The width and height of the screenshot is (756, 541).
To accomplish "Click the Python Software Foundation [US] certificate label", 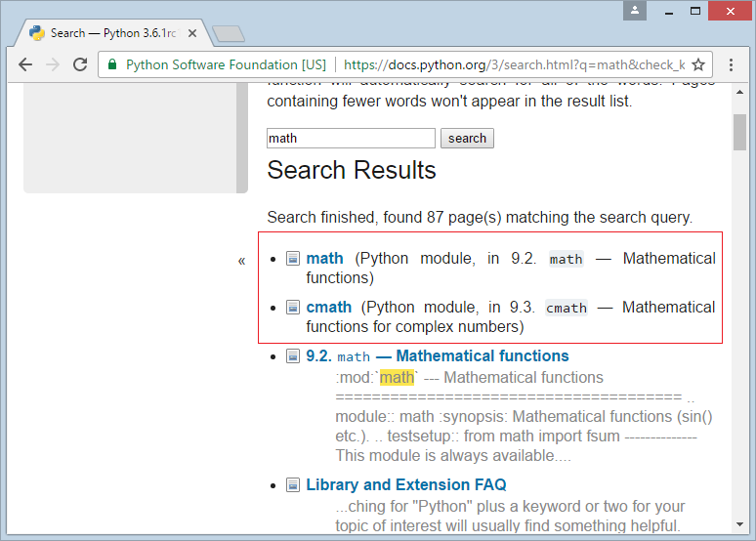I will click(226, 64).
